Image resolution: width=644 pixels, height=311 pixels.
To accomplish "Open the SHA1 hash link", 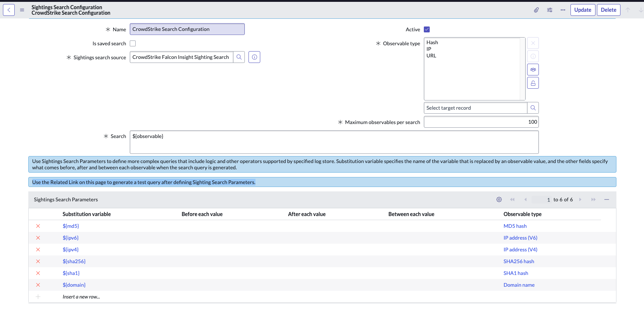I will point(516,273).
